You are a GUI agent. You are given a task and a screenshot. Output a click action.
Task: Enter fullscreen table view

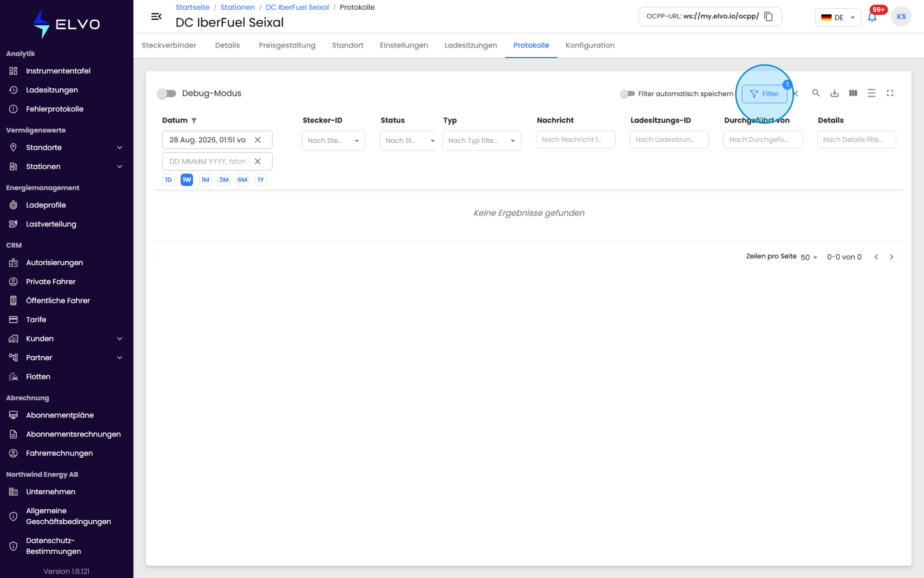click(x=890, y=93)
